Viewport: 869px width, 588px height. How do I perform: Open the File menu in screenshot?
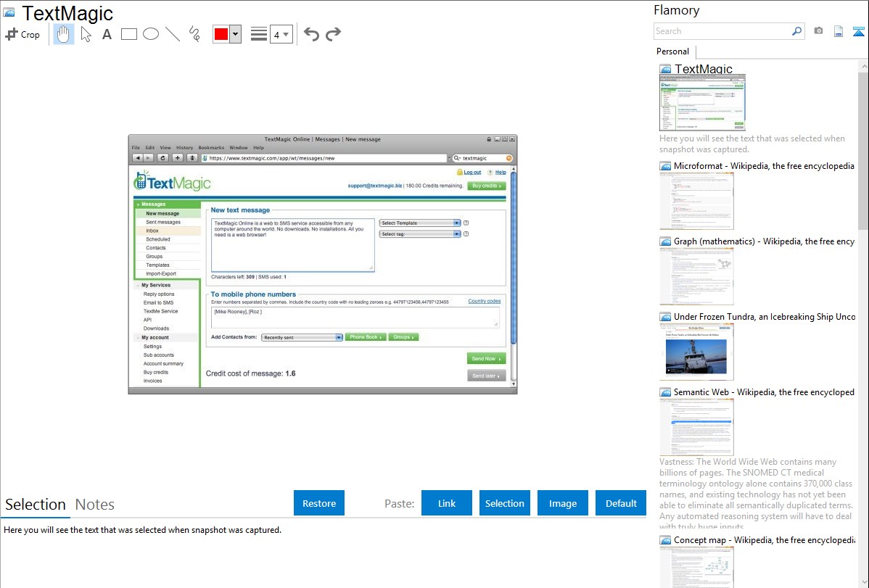[136, 148]
